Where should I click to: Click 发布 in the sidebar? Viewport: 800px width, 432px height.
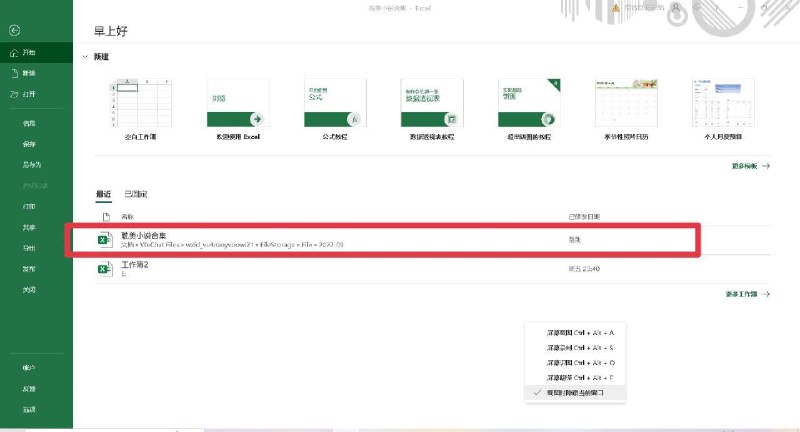(x=29, y=269)
